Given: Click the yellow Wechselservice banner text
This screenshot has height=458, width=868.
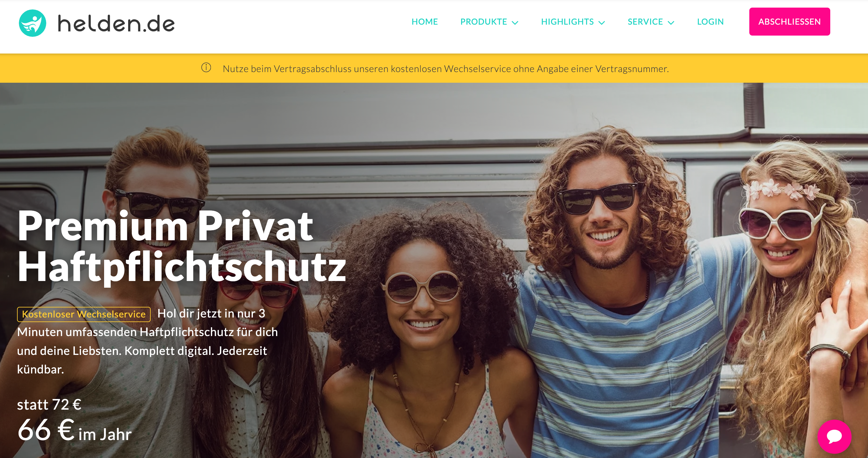Looking at the screenshot, I should tap(446, 69).
